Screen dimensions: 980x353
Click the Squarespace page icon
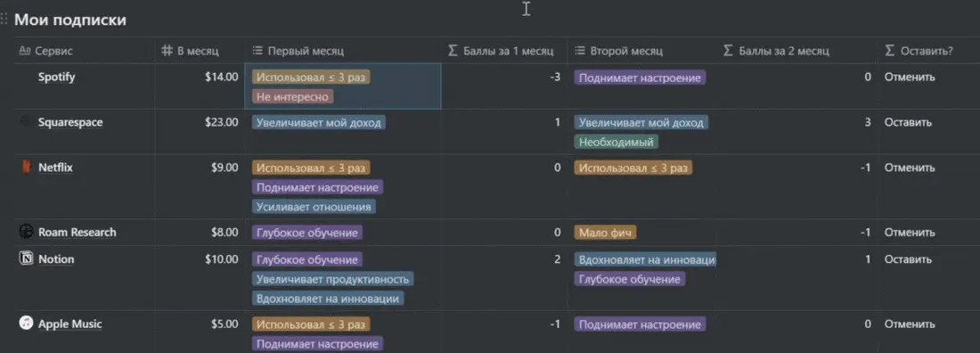pos(26,122)
